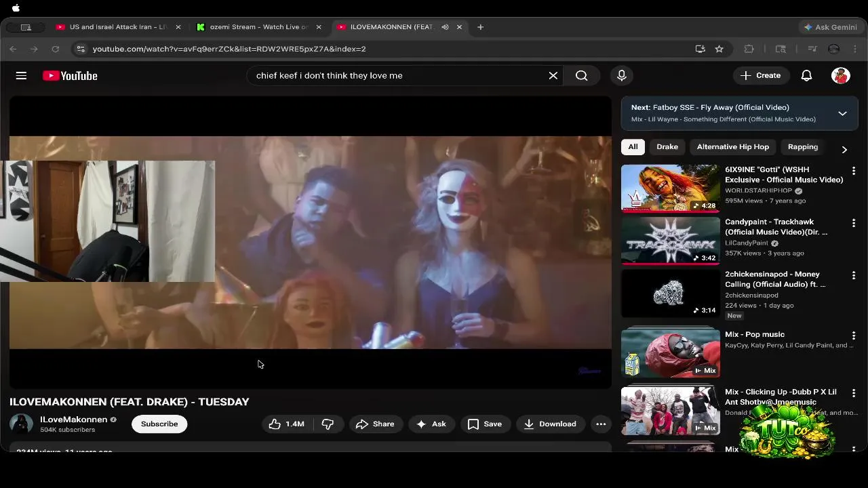Screen dimensions: 868x488
Task: Open the ILoveMakonnen channel name link
Action: coord(73,420)
